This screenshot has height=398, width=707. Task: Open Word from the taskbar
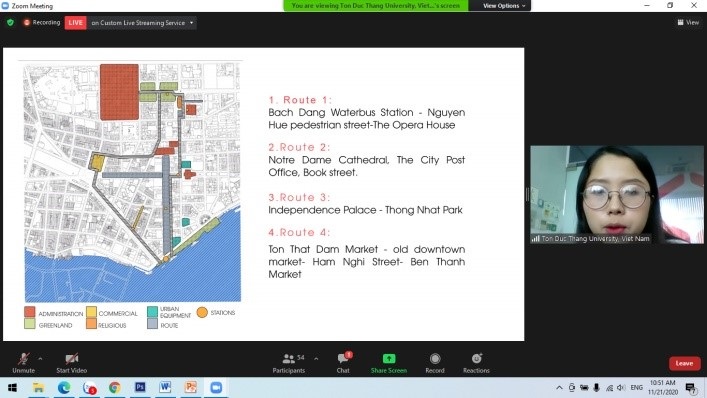coord(165,388)
